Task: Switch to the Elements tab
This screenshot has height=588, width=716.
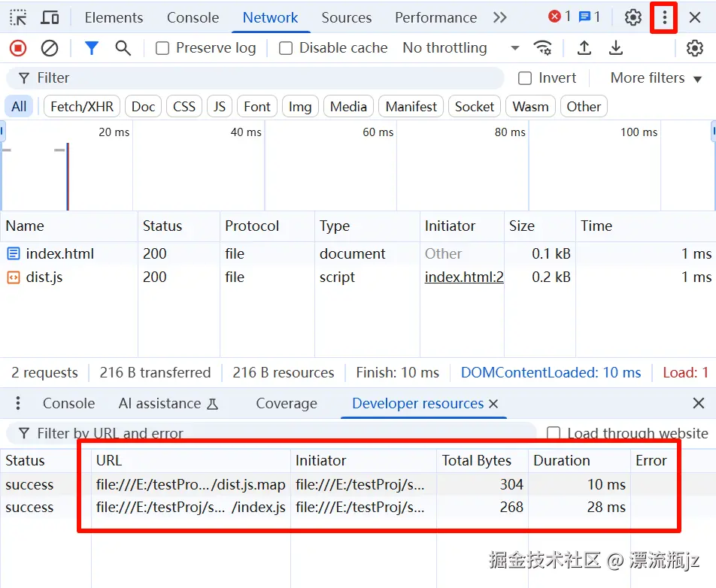Action: (x=114, y=18)
